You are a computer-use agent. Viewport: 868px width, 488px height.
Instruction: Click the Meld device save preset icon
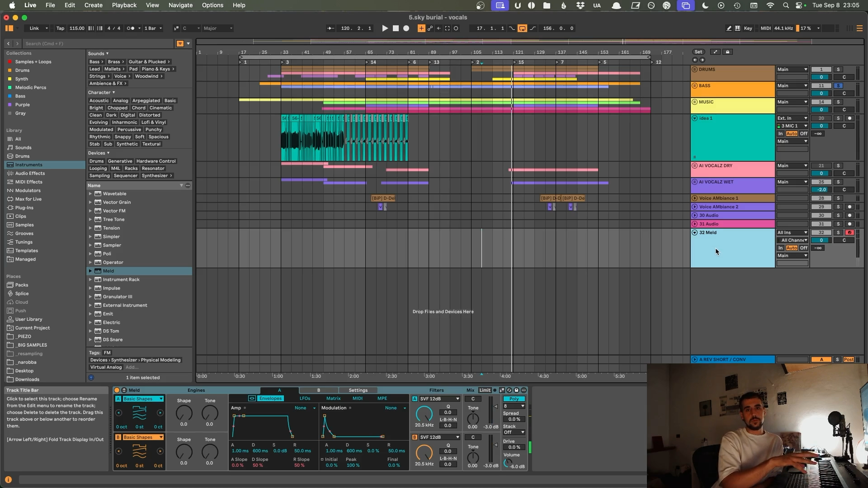[516, 390]
